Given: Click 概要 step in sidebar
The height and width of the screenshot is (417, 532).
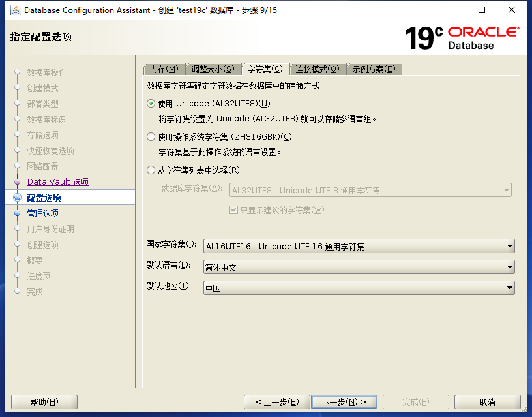Looking at the screenshot, I should click(35, 260).
